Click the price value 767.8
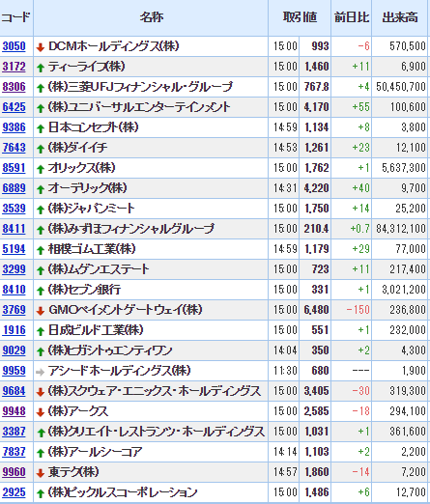 point(316,87)
